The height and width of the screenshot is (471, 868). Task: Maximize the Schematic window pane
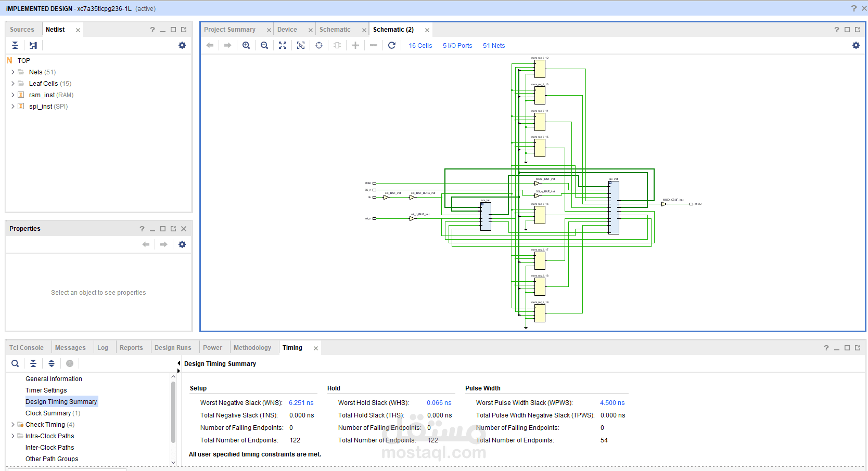(847, 30)
